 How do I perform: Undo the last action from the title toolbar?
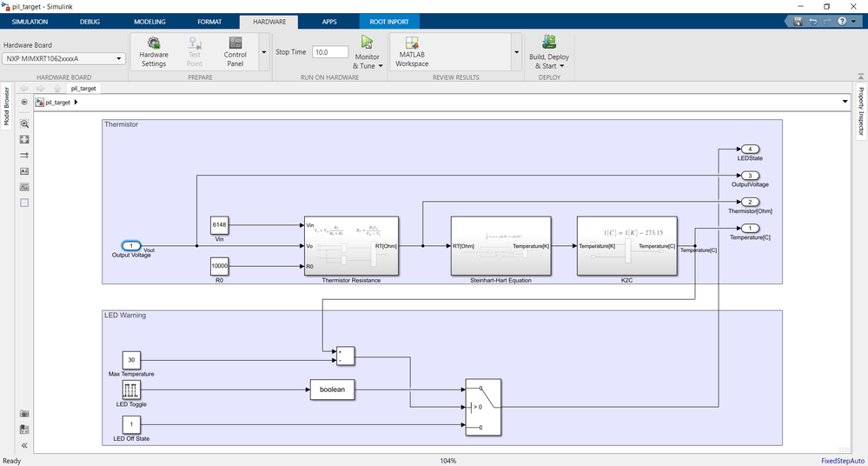click(812, 22)
